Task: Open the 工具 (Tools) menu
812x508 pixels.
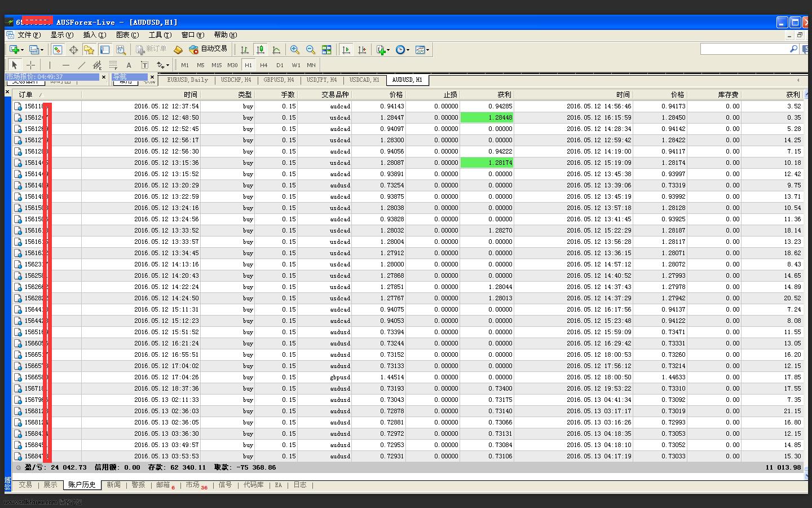Action: [x=160, y=35]
